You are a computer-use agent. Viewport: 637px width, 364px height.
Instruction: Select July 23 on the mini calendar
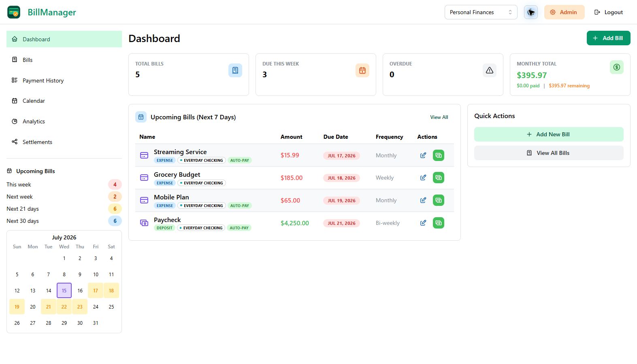click(80, 307)
